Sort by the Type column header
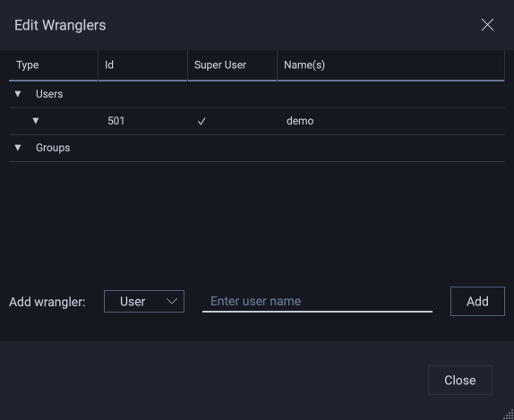This screenshot has width=514, height=420. pyautogui.click(x=54, y=64)
